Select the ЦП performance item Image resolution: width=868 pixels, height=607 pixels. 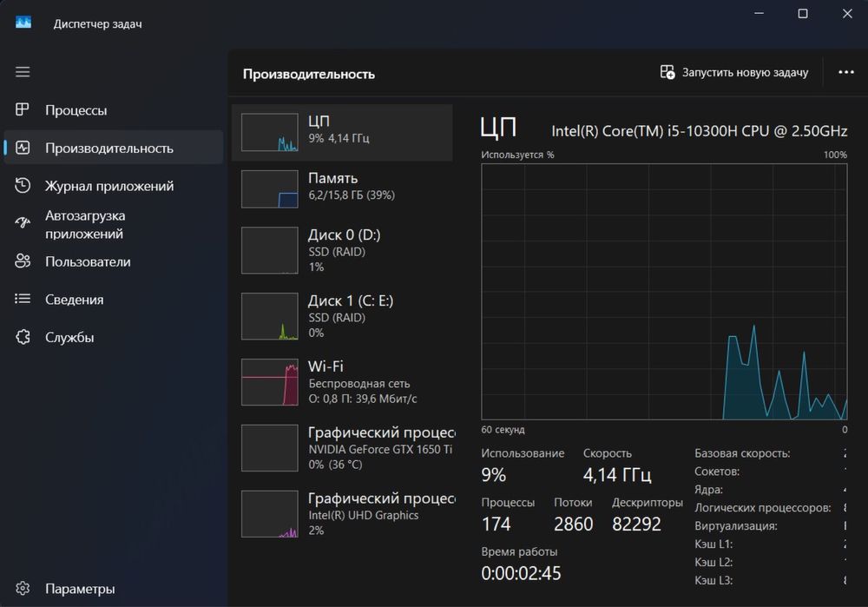(x=342, y=132)
